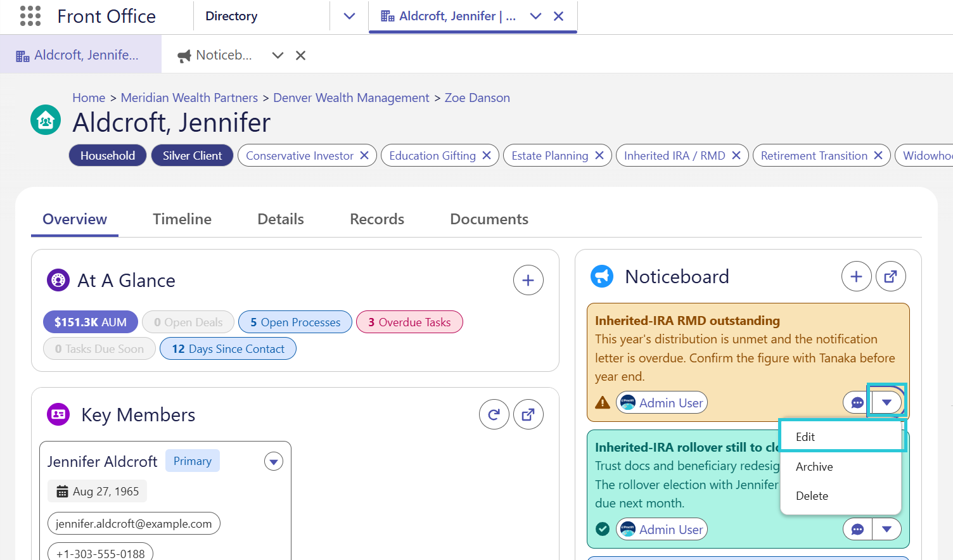953x560 pixels.
Task: Select the Aldcroft, Jennifer subtab
Action: coord(80,55)
